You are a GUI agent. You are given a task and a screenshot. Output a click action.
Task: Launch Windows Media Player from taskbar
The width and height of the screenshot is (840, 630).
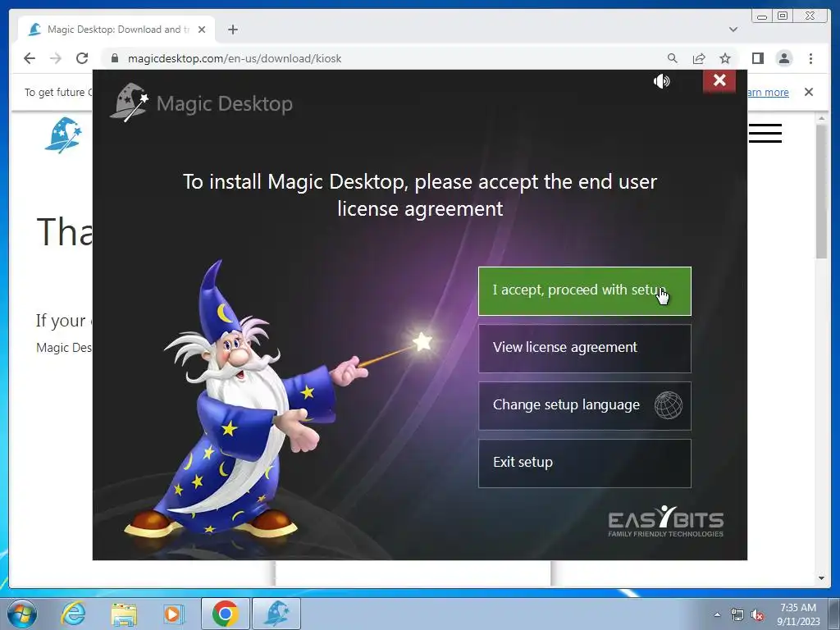click(174, 614)
